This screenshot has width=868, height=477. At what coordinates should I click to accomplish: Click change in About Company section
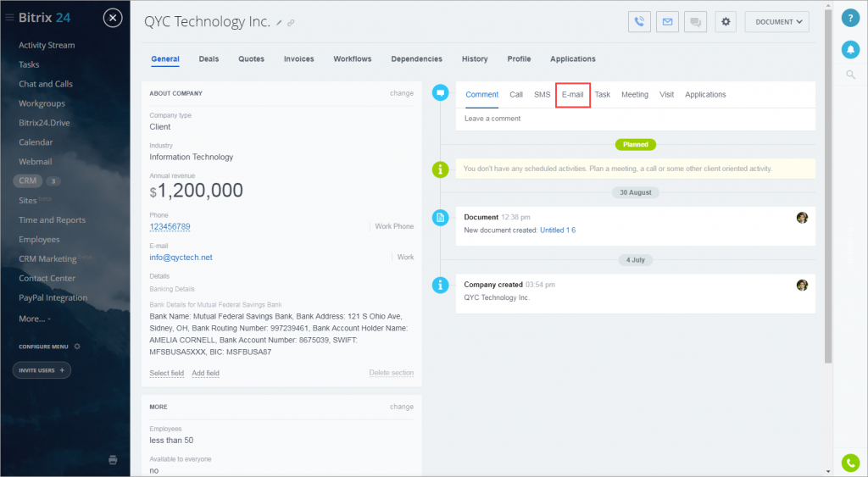pyautogui.click(x=401, y=93)
